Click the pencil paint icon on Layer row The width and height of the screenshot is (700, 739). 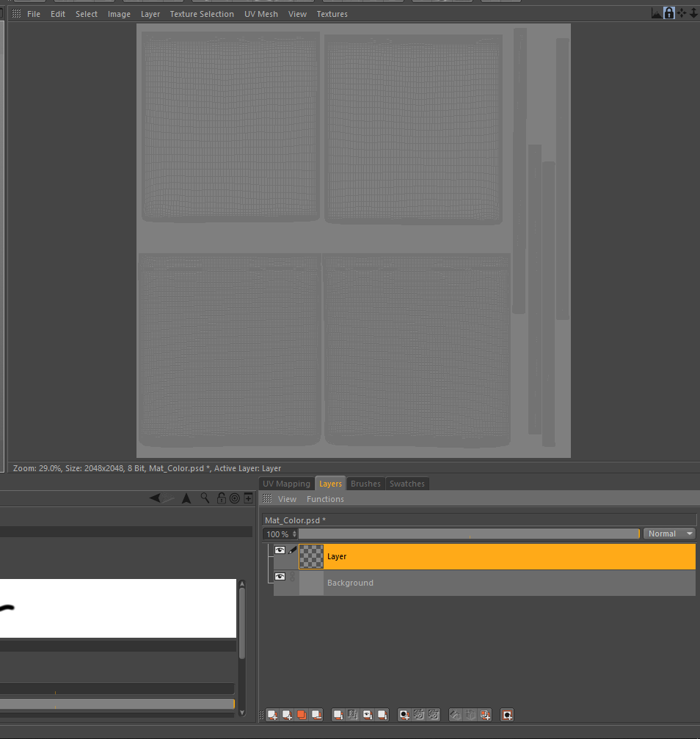pos(292,550)
